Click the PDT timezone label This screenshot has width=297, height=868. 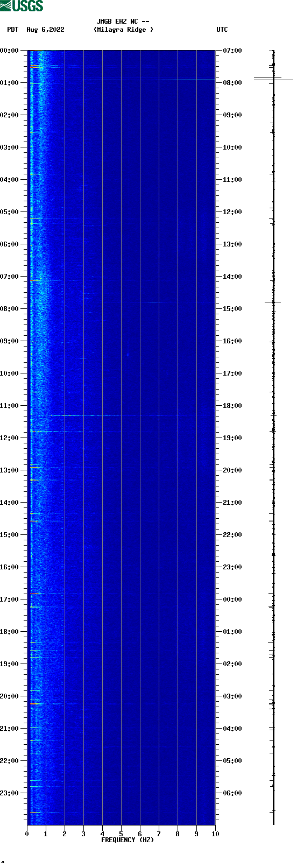coord(12,30)
